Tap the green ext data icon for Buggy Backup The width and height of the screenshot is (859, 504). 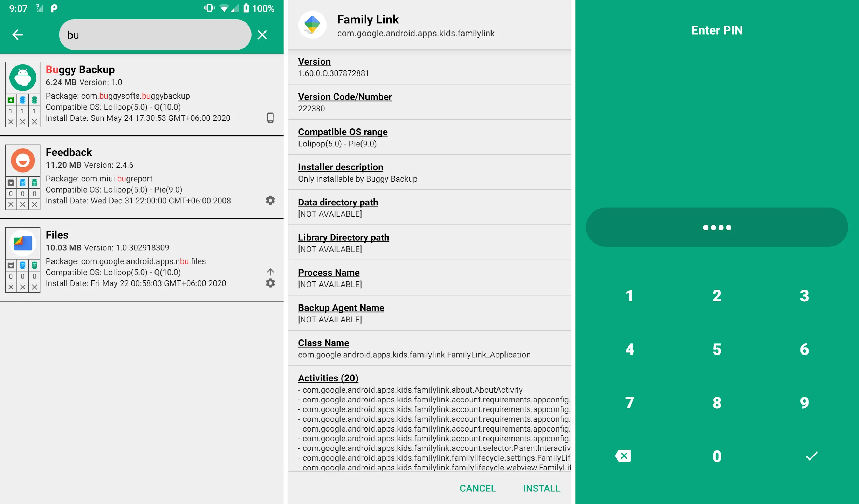34,100
